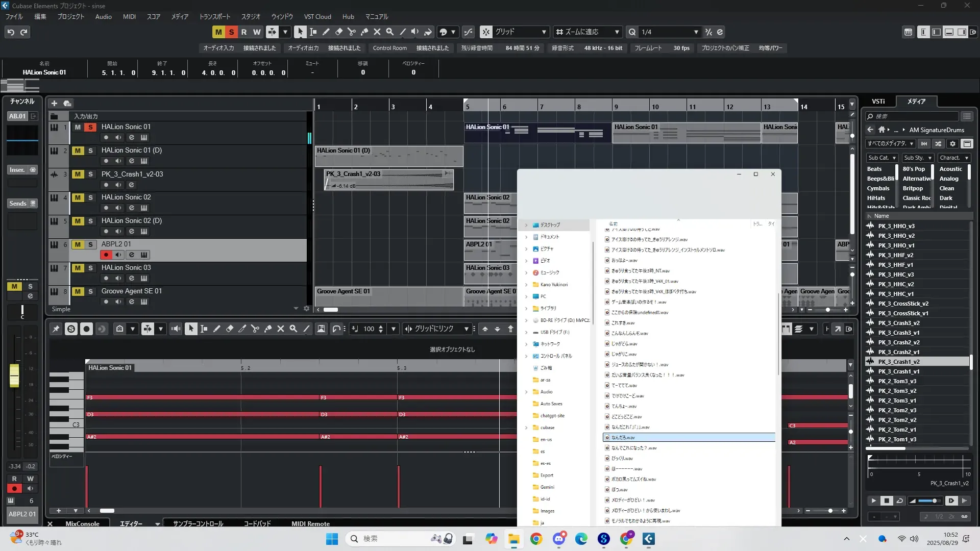Click the Add Track plus icon
Screen dimensions: 980x551
click(x=54, y=103)
